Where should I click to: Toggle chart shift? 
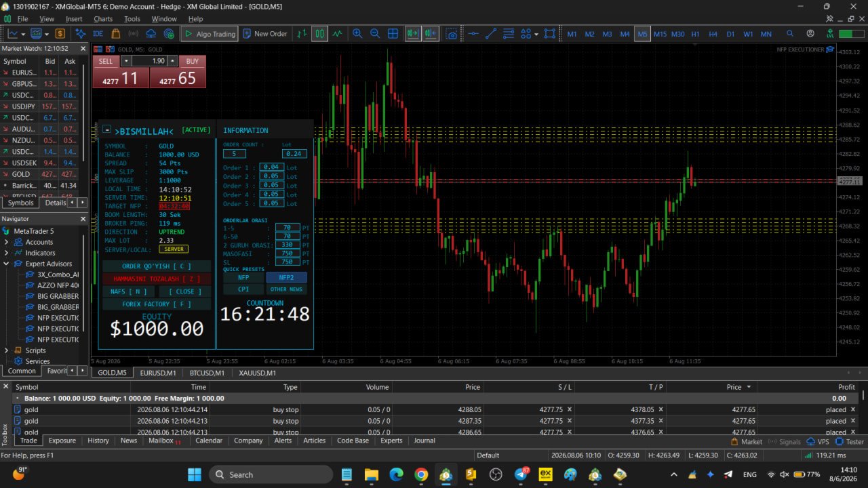tap(430, 33)
